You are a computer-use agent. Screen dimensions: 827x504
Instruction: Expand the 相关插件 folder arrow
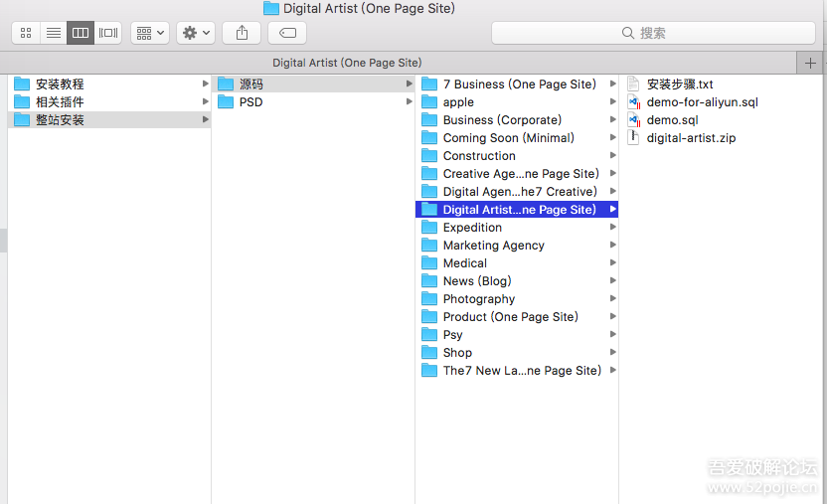(x=205, y=102)
